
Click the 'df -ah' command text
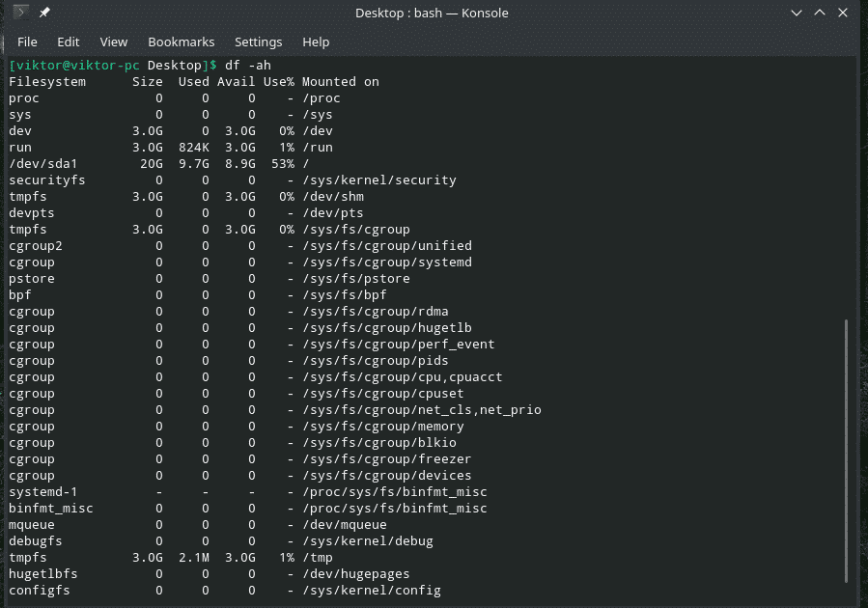(x=248, y=66)
